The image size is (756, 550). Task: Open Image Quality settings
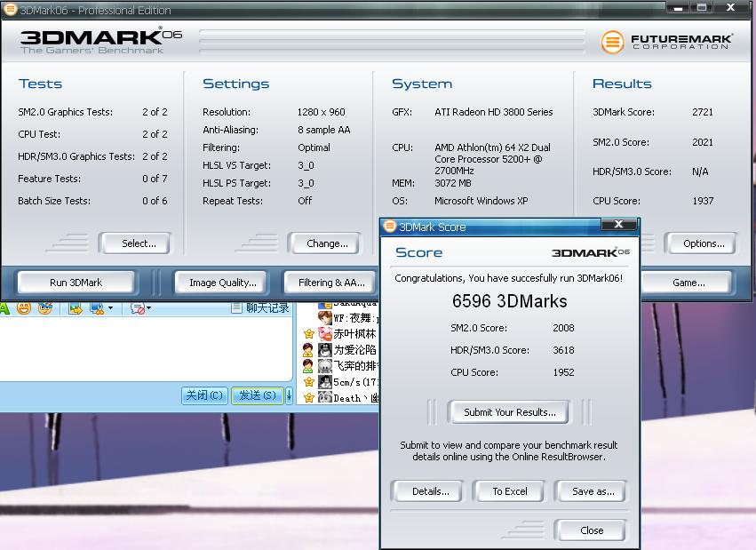(x=222, y=283)
